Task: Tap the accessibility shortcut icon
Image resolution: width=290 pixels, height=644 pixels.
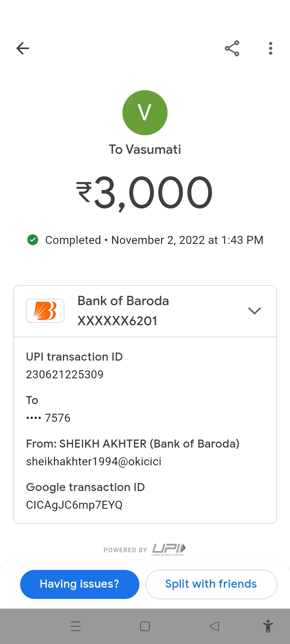Action: 268,626
